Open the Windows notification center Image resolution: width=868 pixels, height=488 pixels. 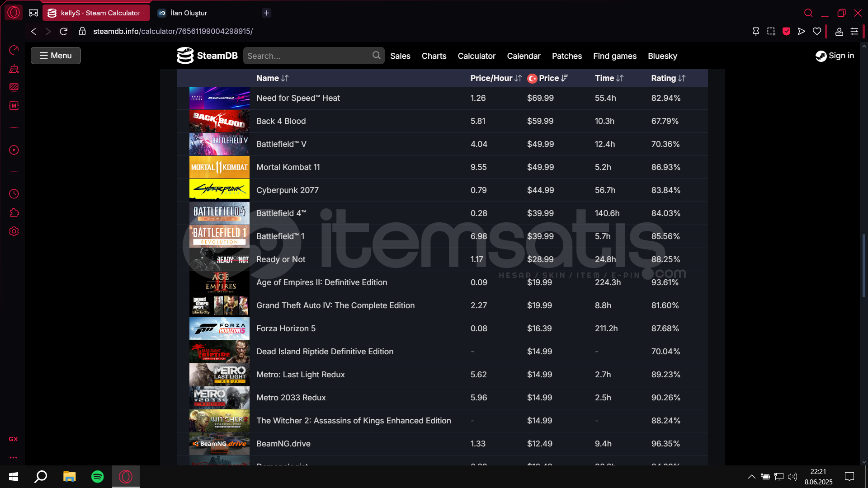[849, 477]
